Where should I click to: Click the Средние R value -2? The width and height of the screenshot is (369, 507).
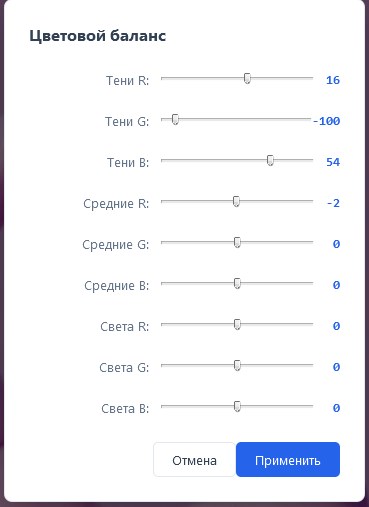(333, 203)
